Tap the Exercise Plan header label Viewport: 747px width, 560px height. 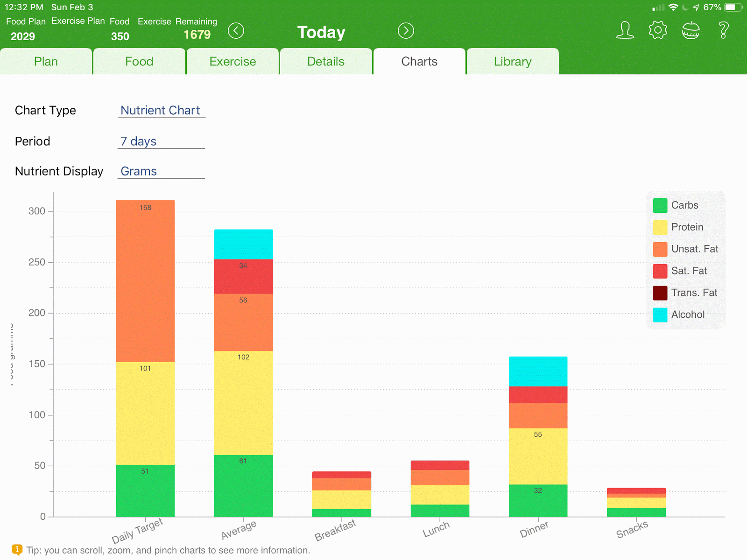(x=78, y=21)
